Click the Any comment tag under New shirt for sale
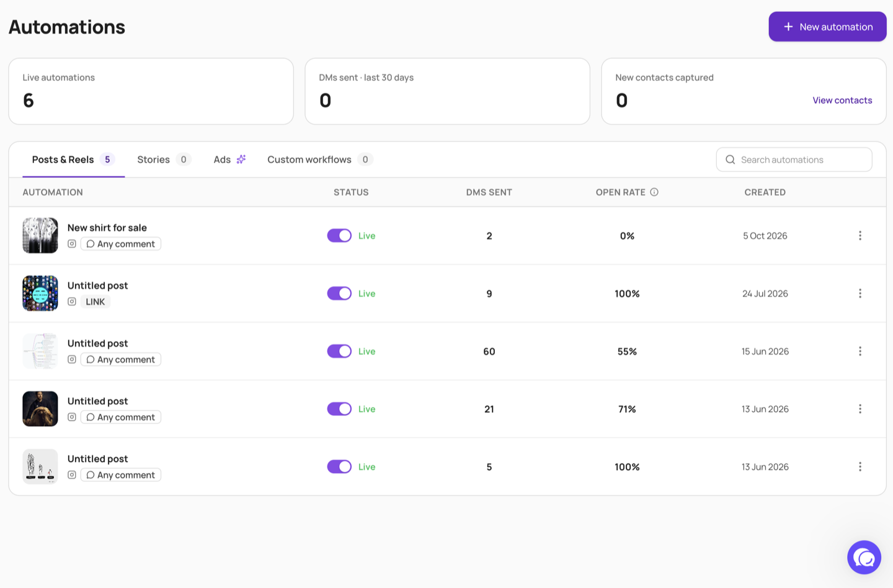Screen dimensions: 893x588 click(121, 244)
